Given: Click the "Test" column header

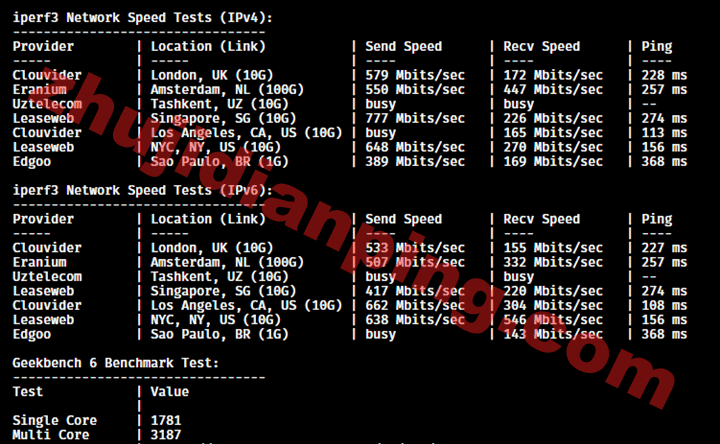Looking at the screenshot, I should pos(28,392).
